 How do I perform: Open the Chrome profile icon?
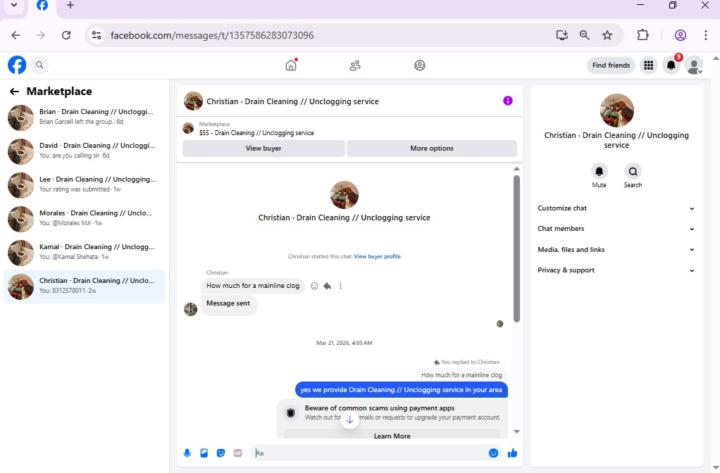pyautogui.click(x=680, y=35)
